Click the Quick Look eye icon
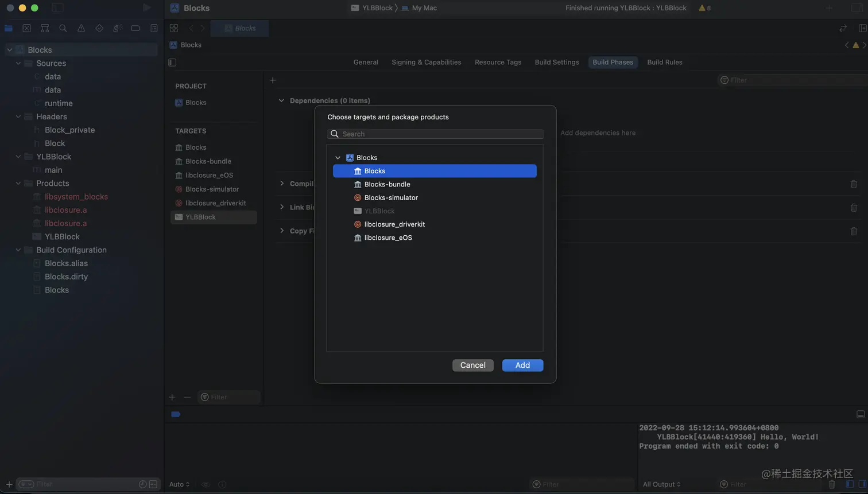The width and height of the screenshot is (868, 494). click(x=206, y=484)
